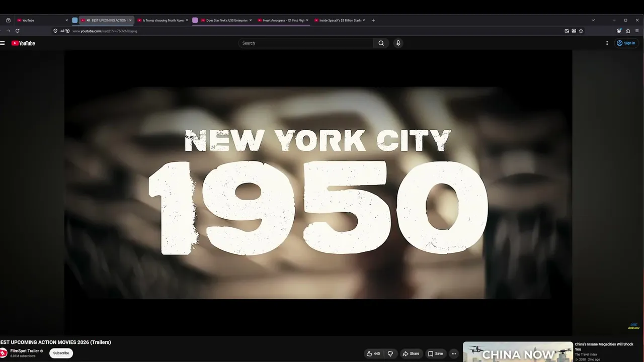Dislike this video
Viewport: 644px width, 362px height.
390,353
